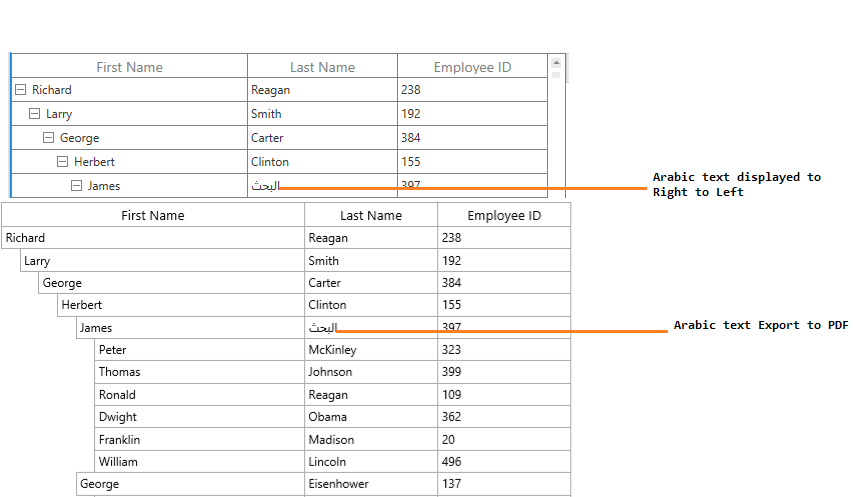
Task: Select James cell in top grid
Action: coord(129,185)
